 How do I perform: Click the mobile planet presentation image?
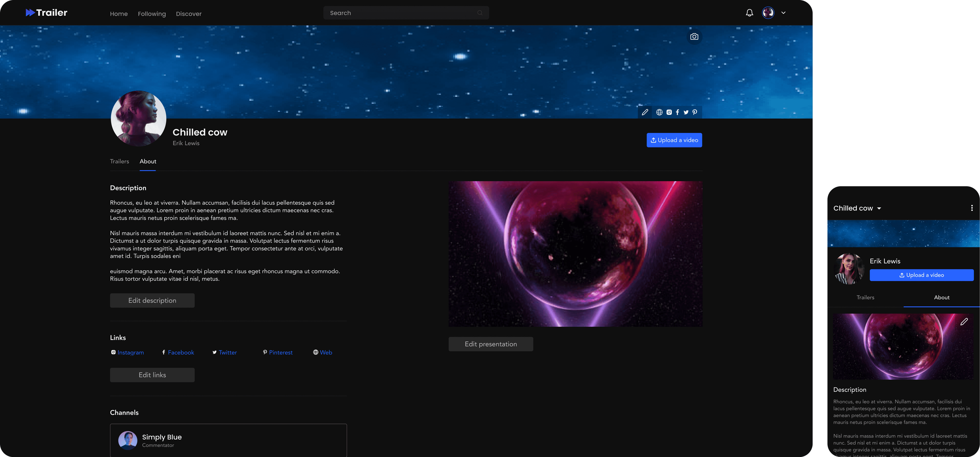tap(903, 346)
